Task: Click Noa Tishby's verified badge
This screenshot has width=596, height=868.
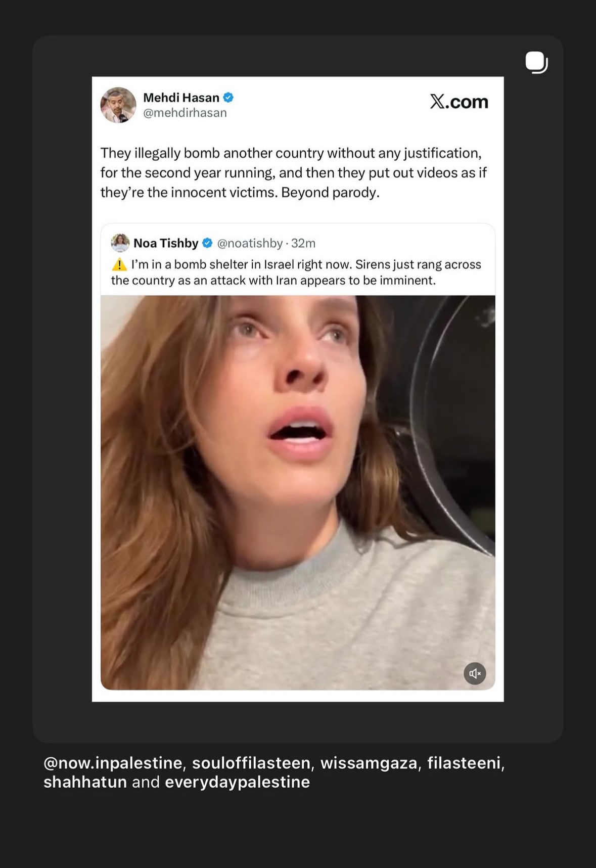Action: click(207, 243)
